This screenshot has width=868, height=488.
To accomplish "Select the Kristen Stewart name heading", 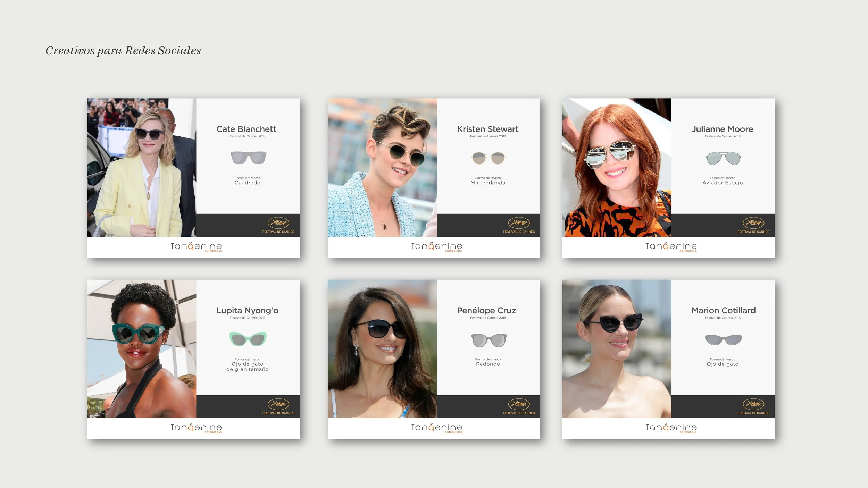I will pyautogui.click(x=487, y=129).
